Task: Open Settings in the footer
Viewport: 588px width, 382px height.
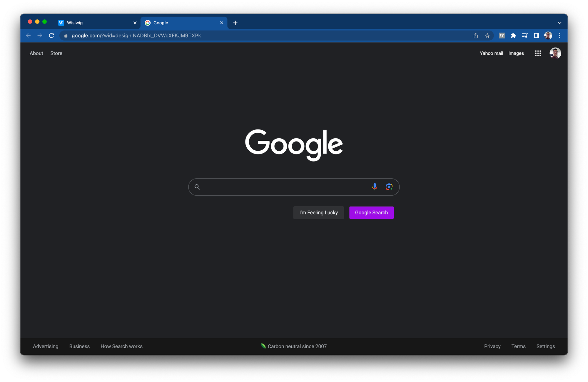Action: point(545,346)
